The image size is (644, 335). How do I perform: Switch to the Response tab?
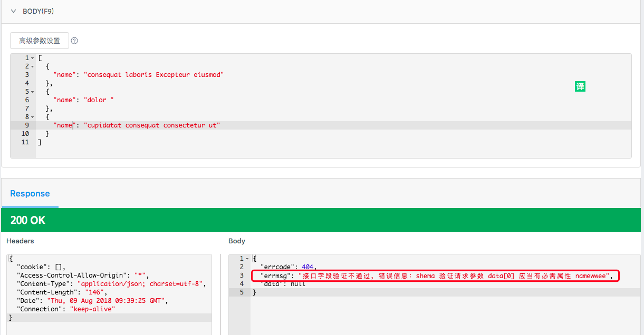30,194
